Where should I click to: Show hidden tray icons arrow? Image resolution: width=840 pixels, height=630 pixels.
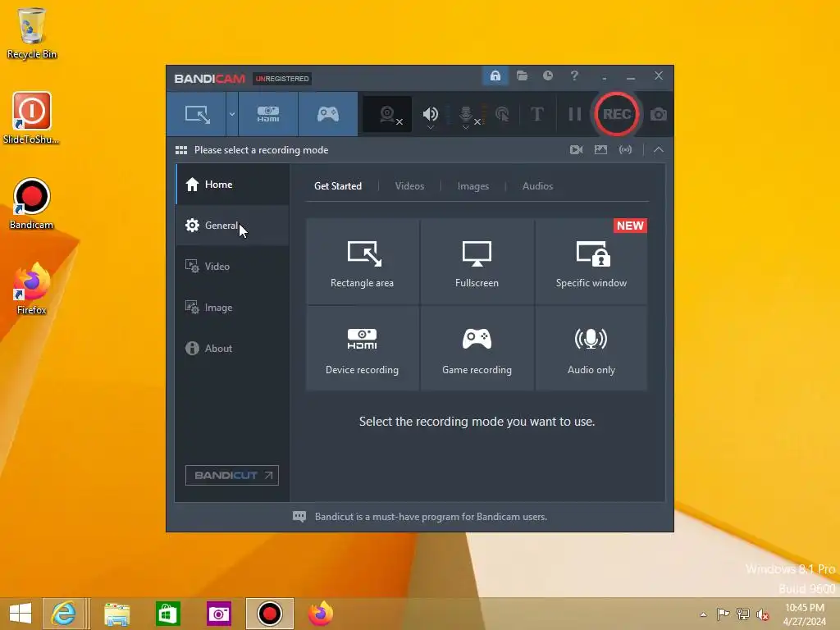[x=703, y=614]
